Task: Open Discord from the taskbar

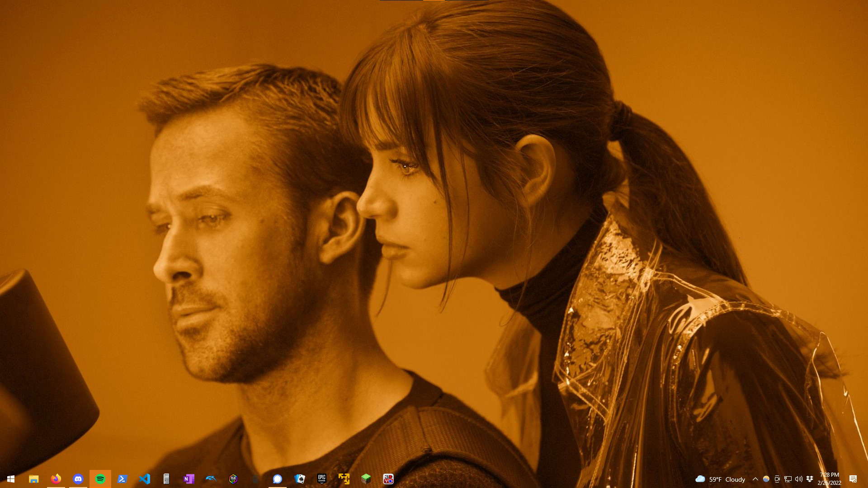Action: (x=78, y=479)
